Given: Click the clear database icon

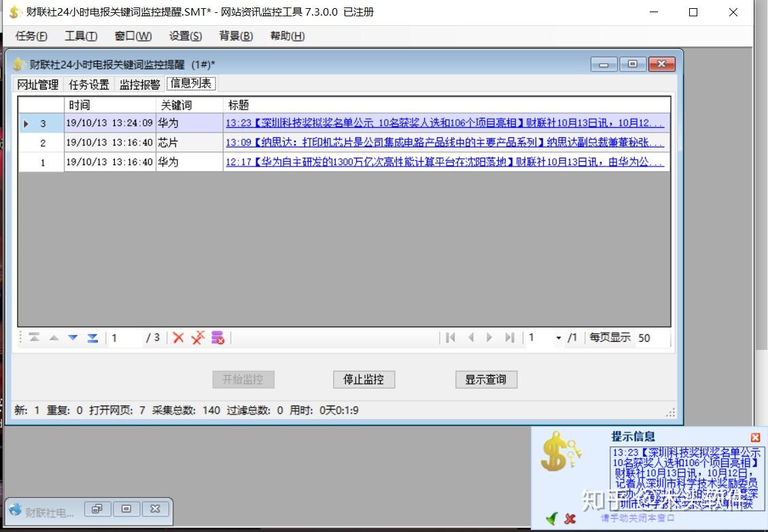Looking at the screenshot, I should coord(217,338).
